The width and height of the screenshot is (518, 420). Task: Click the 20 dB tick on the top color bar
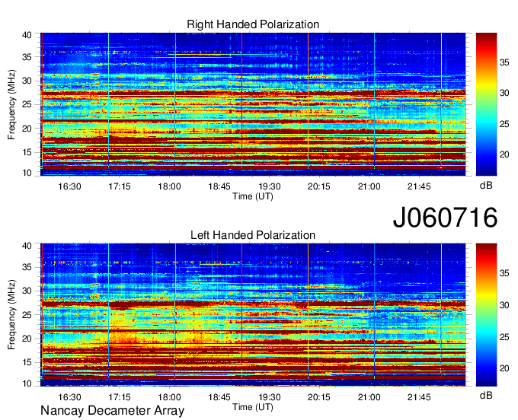coord(504,154)
